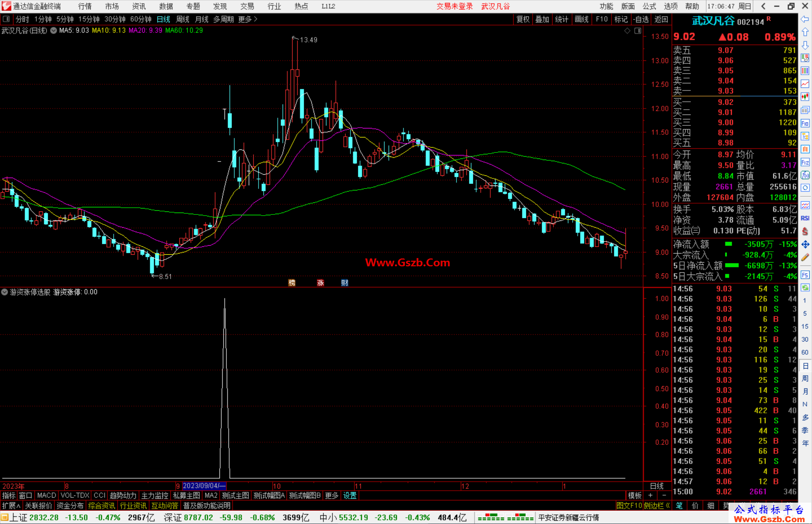The image size is (812, 524).
Task: Open the candlestick chart sidebar icon
Action: coord(805,97)
